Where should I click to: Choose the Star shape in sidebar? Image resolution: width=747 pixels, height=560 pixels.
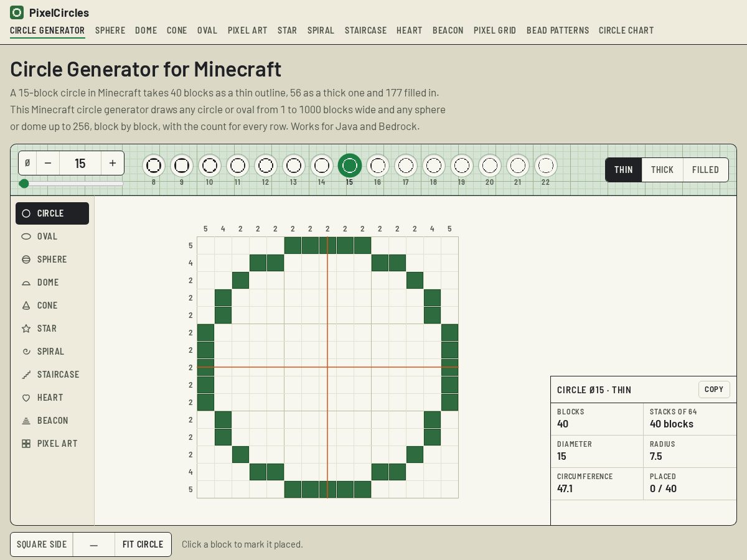tap(52, 329)
